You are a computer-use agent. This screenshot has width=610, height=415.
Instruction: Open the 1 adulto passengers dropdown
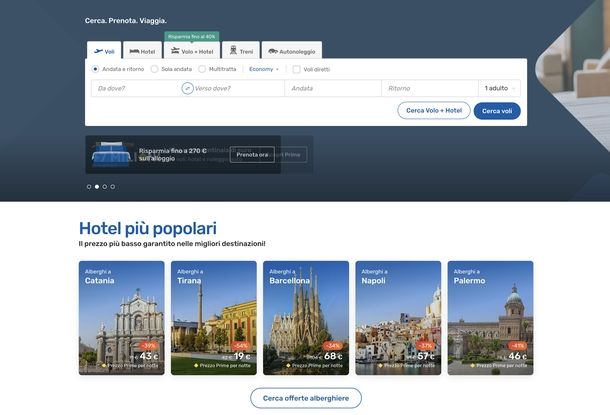point(500,88)
